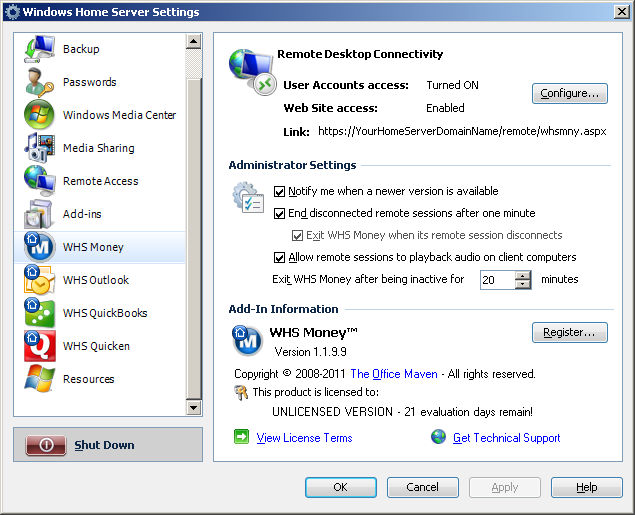This screenshot has height=515, width=635.
Task: Click the Shut Down button label
Action: tap(104, 445)
